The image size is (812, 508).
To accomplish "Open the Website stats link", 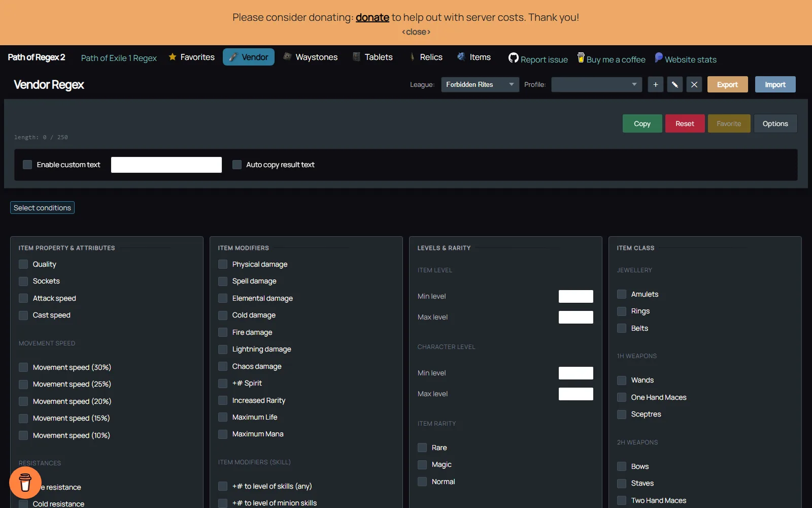I will click(691, 59).
